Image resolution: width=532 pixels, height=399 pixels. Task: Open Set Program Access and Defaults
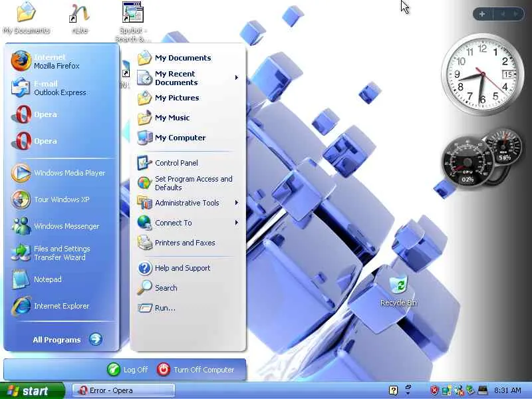coord(188,184)
